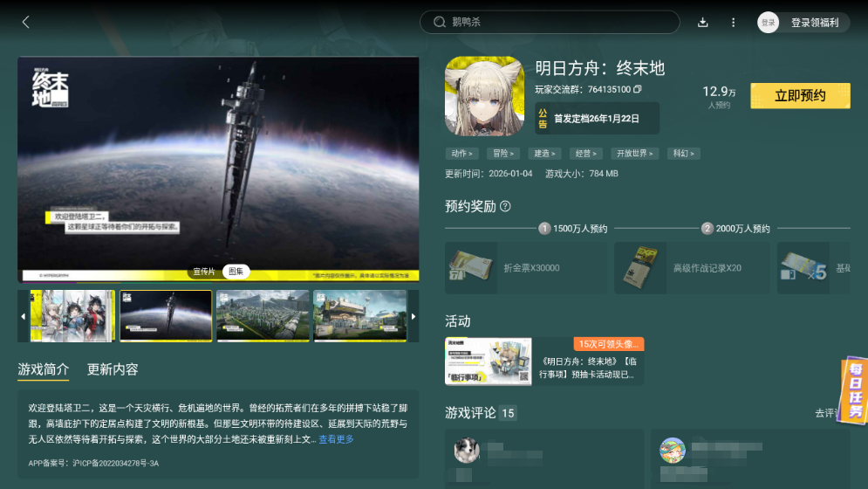The width and height of the screenshot is (868, 489).
Task: Select the 游戏简介 tab
Action: point(43,369)
